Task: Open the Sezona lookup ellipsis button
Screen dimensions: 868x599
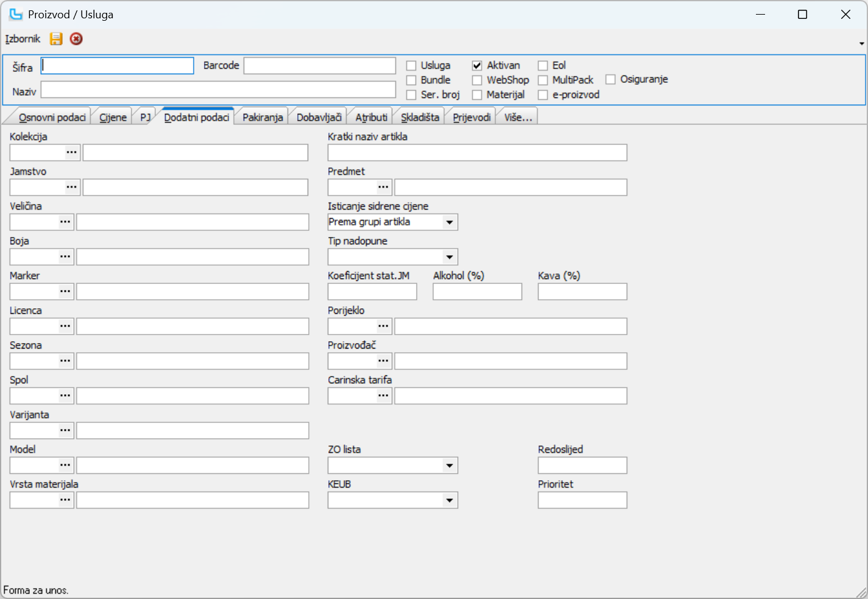Action: click(65, 361)
